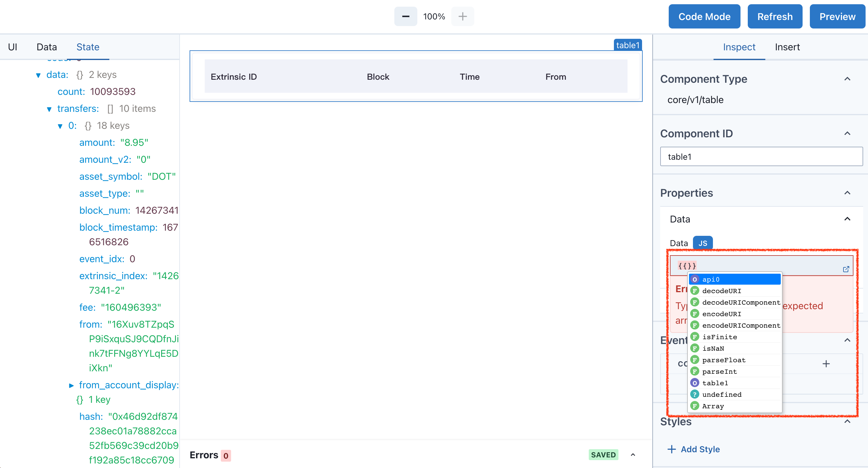This screenshot has width=868, height=468.
Task: Click Add Style
Action: [694, 449]
